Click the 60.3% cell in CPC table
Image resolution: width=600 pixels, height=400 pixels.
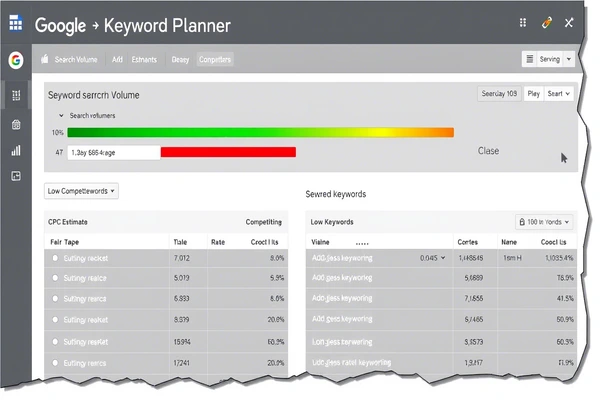(276, 341)
